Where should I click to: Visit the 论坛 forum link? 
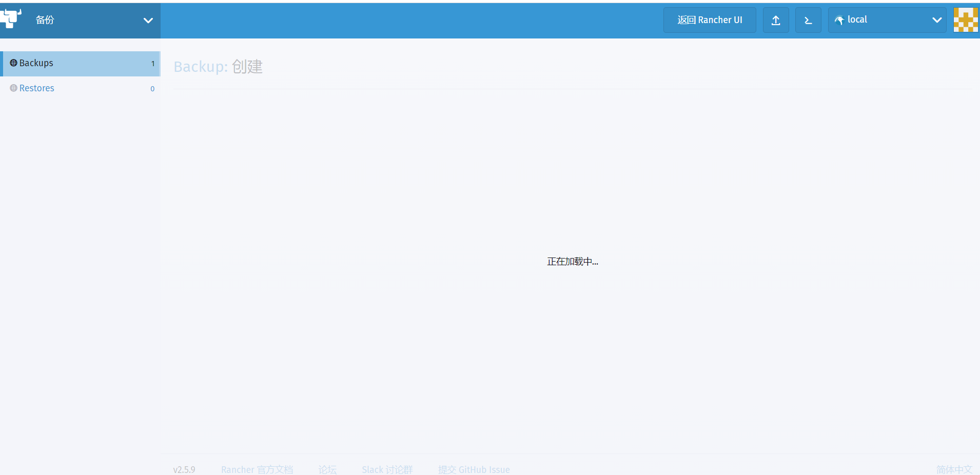327,469
